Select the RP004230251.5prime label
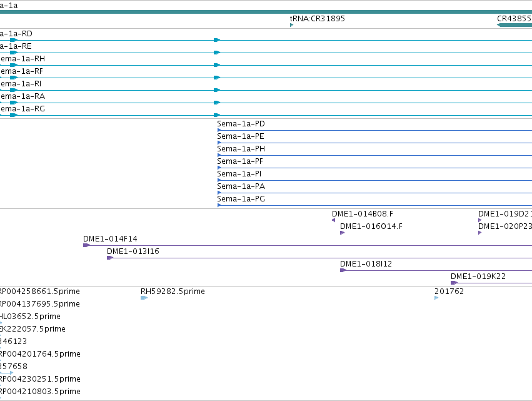The image size is (532, 401). click(x=40, y=380)
